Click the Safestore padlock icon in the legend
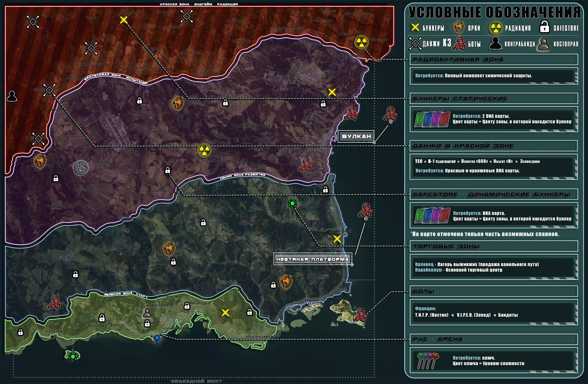The image size is (588, 384). point(544,27)
